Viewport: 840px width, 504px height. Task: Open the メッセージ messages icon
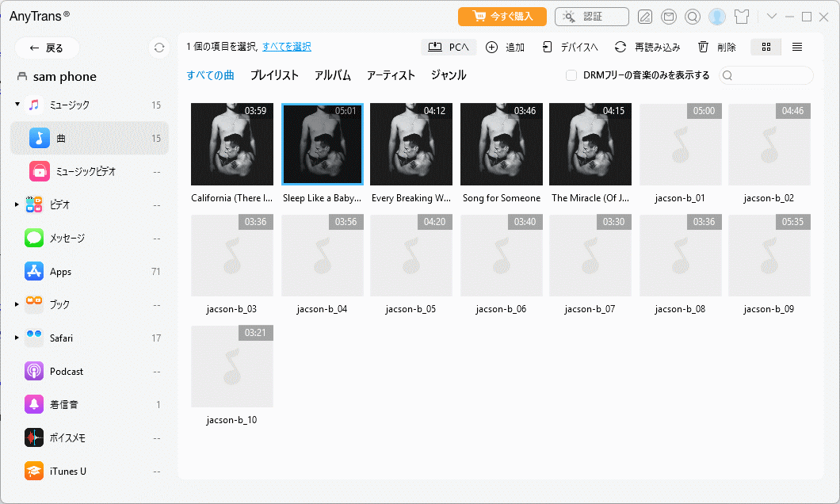point(34,238)
